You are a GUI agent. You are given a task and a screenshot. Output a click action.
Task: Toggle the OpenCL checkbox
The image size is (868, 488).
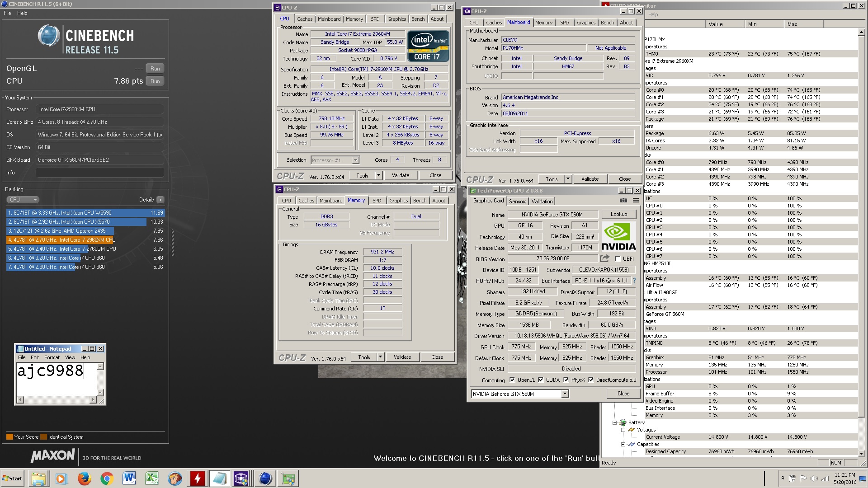click(512, 380)
